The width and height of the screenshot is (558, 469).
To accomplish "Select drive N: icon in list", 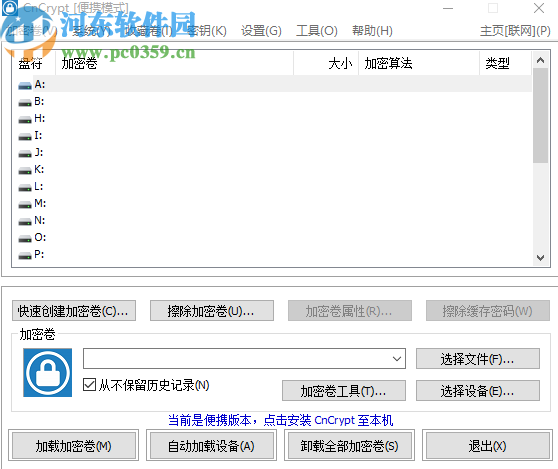I will (x=25, y=221).
